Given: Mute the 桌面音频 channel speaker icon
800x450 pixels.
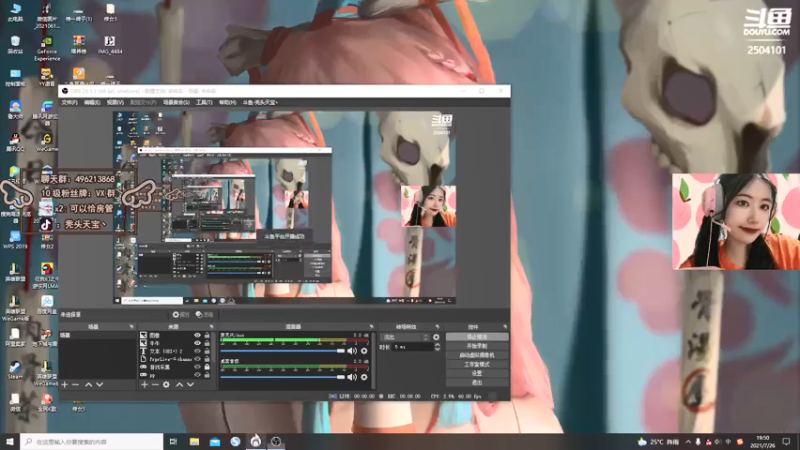Looking at the screenshot, I should pos(352,377).
